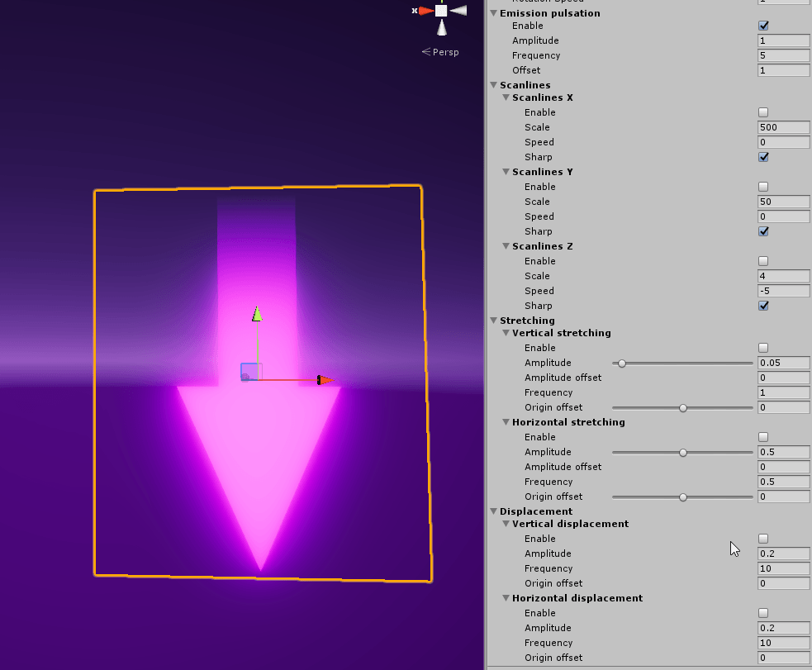Click the red X axis cone on scene gizmo
The image size is (812, 670).
point(425,10)
